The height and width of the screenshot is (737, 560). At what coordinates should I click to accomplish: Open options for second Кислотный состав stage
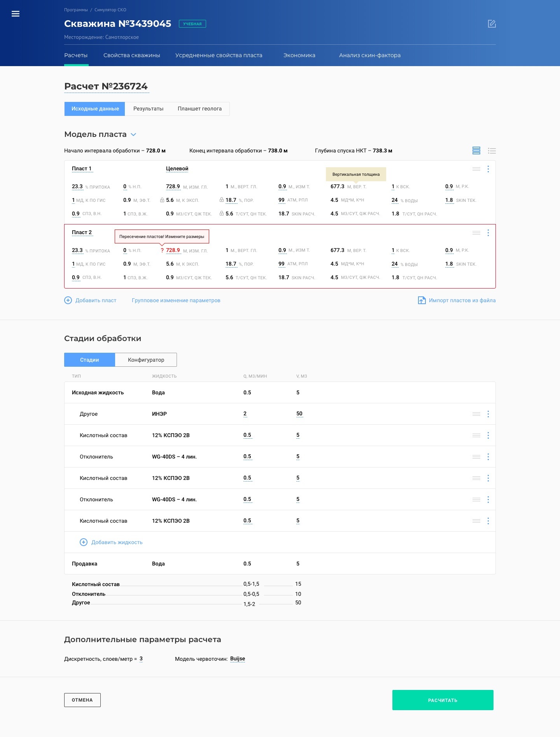click(488, 478)
